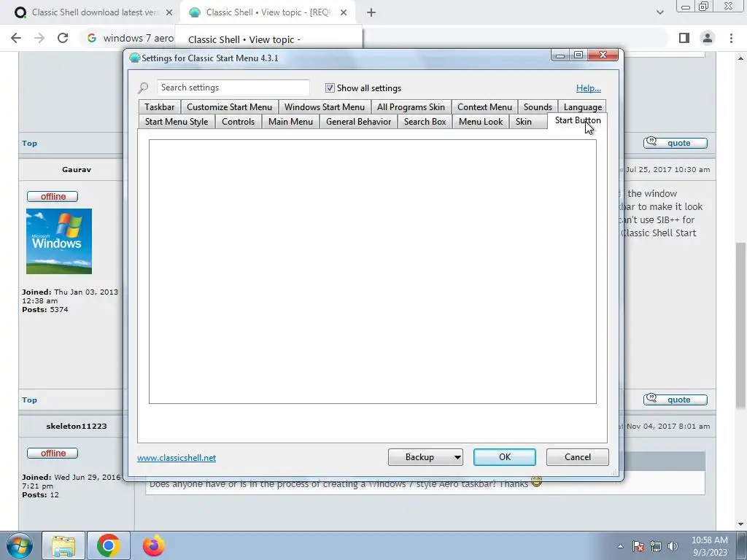Image resolution: width=747 pixels, height=560 pixels.
Task: Click Gaurav's Windows XP avatar
Action: pyautogui.click(x=59, y=241)
